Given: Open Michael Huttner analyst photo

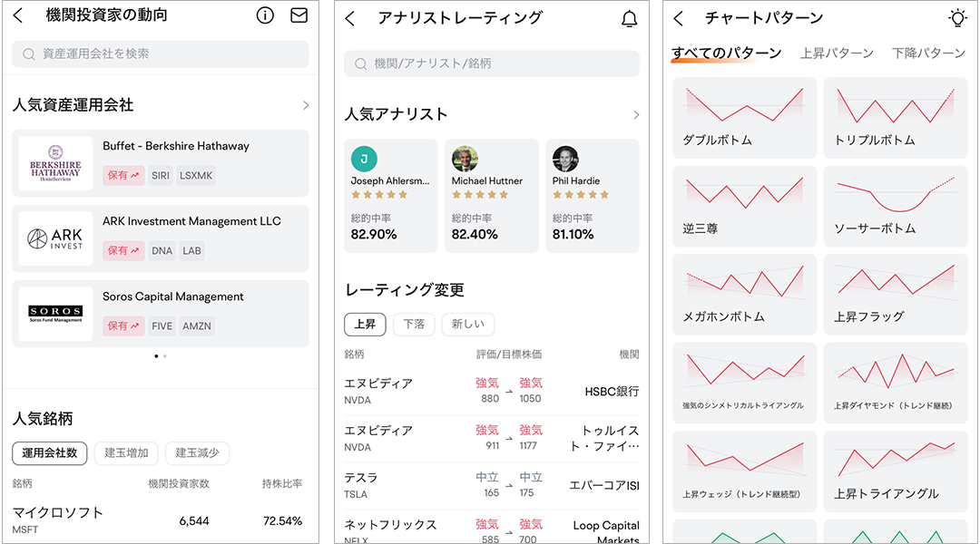Looking at the screenshot, I should [465, 159].
